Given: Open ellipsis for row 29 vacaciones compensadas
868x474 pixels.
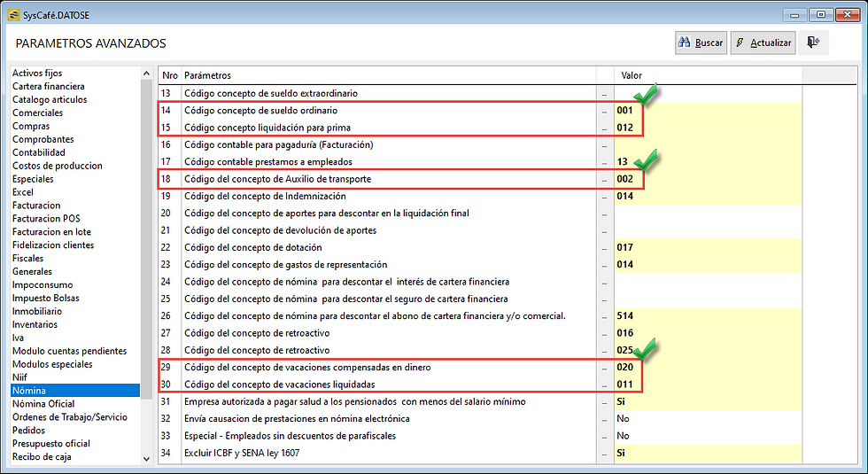Looking at the screenshot, I should tap(605, 368).
